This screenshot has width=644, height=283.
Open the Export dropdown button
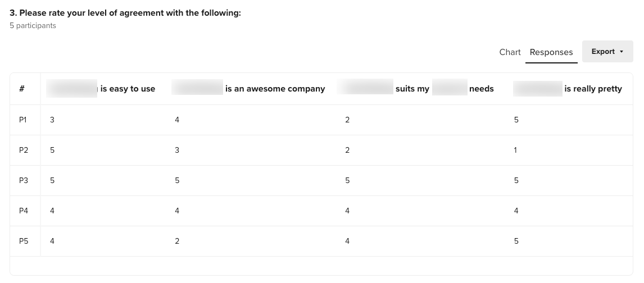tap(607, 52)
